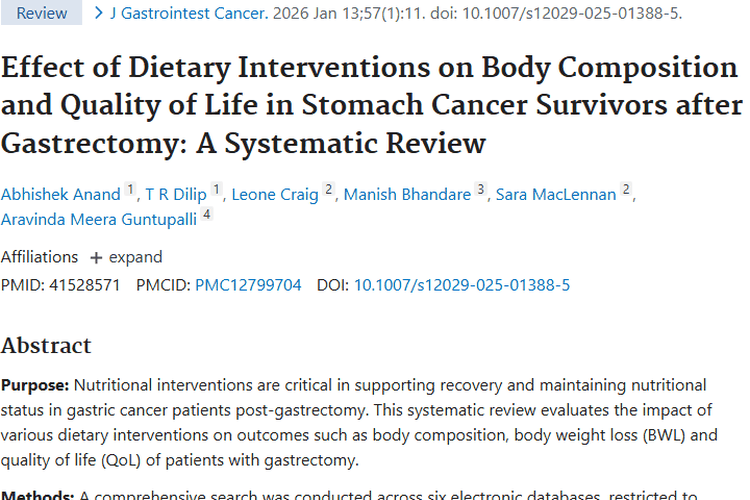This screenshot has width=750, height=500.
Task: Open author Manish Bhandare's link
Action: (x=407, y=194)
